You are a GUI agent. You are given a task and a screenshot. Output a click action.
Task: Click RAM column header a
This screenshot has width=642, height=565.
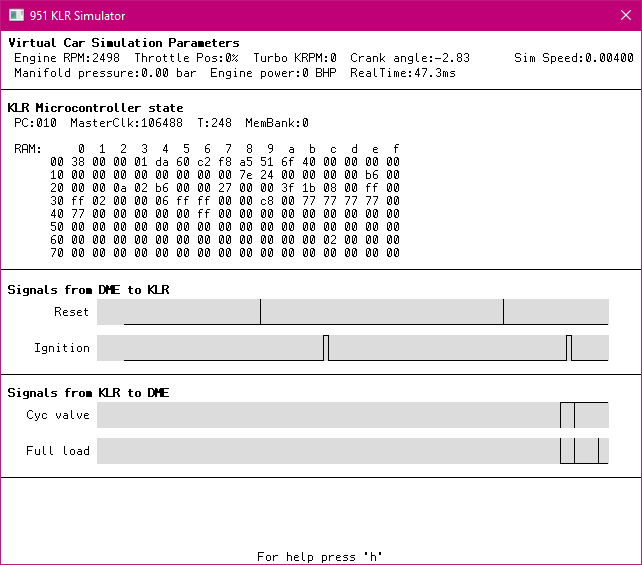pyautogui.click(x=291, y=149)
